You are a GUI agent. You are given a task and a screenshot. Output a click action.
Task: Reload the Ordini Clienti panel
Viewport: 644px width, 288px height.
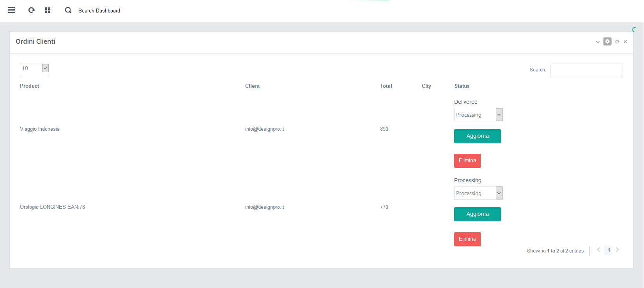tap(617, 42)
